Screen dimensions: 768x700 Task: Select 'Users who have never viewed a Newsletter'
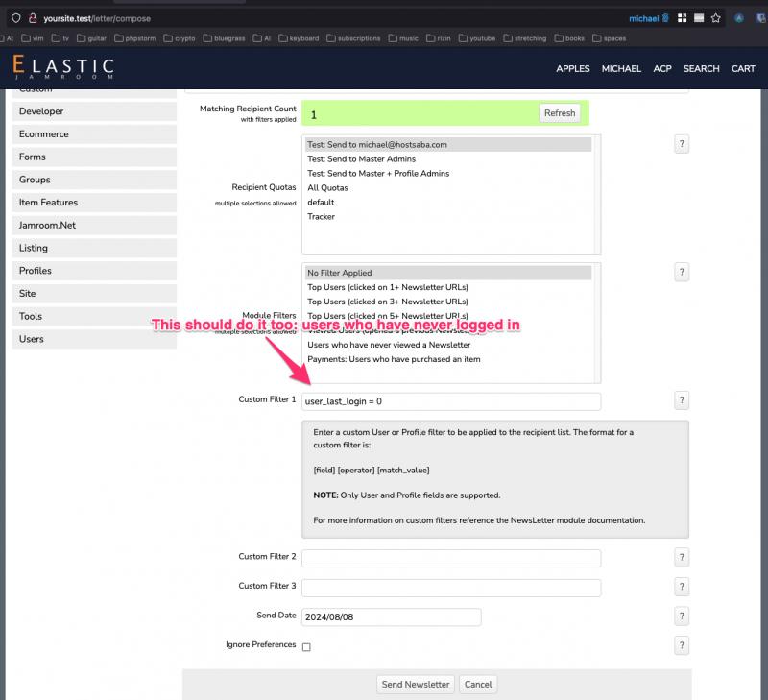pos(389,345)
